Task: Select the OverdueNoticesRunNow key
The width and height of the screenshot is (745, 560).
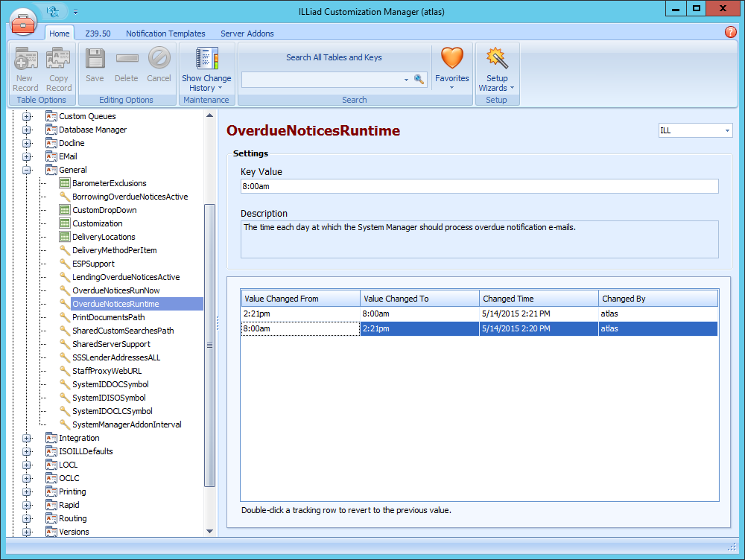Action: 115,290
